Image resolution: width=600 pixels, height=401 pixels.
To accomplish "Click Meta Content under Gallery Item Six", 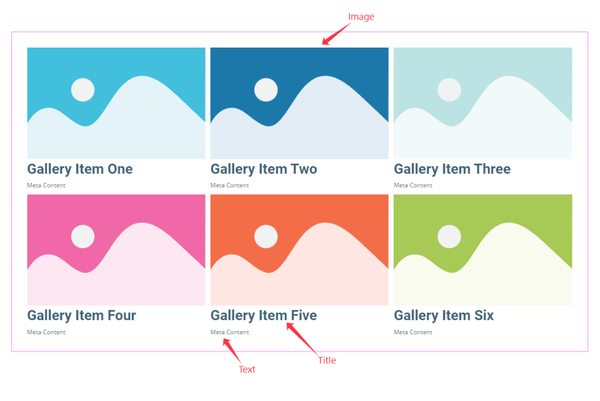I will pyautogui.click(x=413, y=332).
